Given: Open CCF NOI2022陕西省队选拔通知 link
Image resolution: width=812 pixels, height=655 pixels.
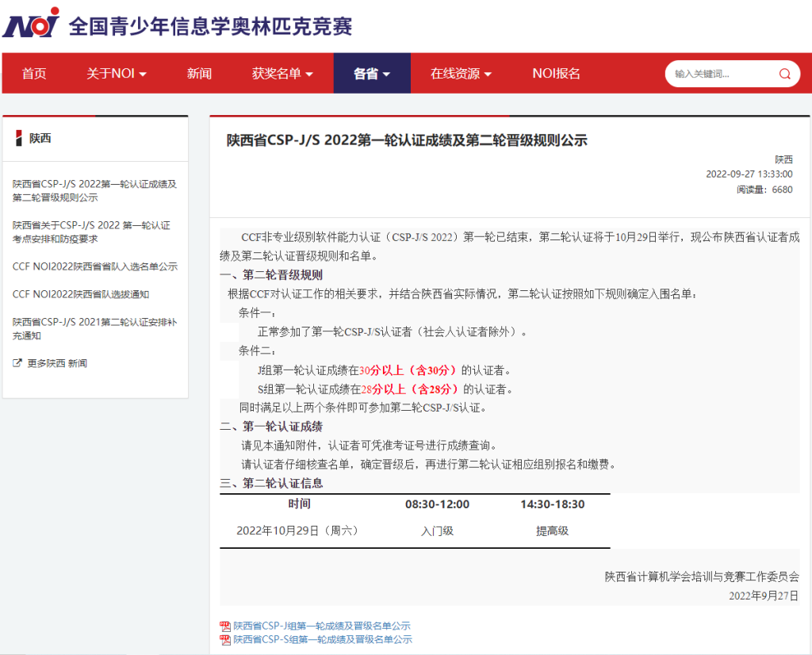Looking at the screenshot, I should click(x=81, y=294).
